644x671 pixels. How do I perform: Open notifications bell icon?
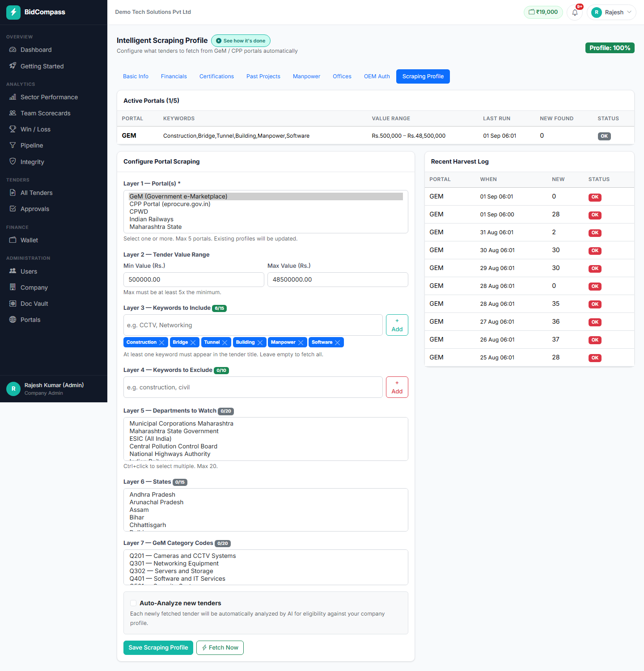pyautogui.click(x=575, y=12)
